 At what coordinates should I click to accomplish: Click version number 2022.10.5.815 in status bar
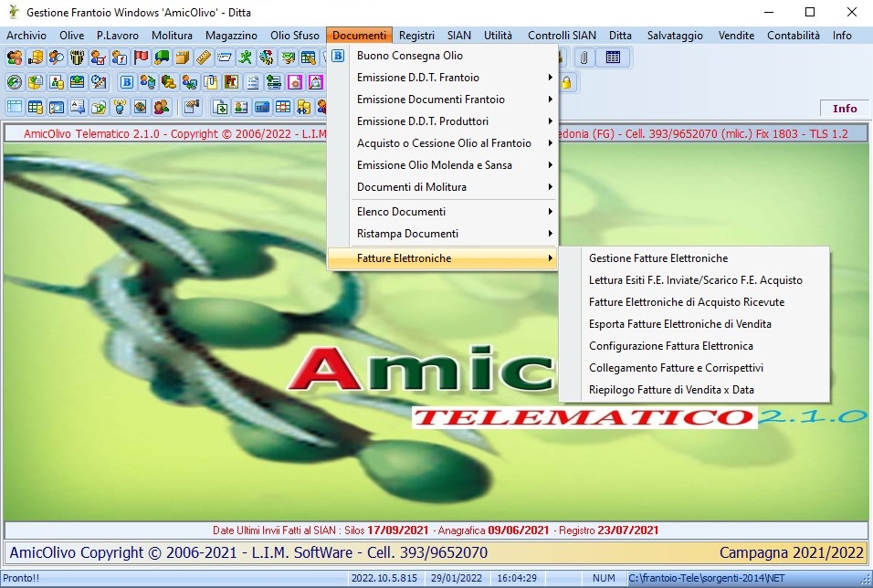click(x=384, y=578)
